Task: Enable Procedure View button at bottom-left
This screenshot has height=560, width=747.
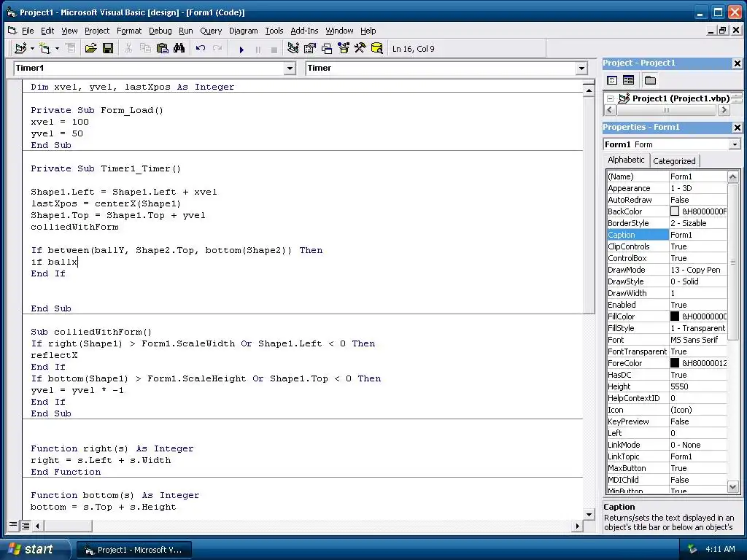Action: tap(13, 526)
